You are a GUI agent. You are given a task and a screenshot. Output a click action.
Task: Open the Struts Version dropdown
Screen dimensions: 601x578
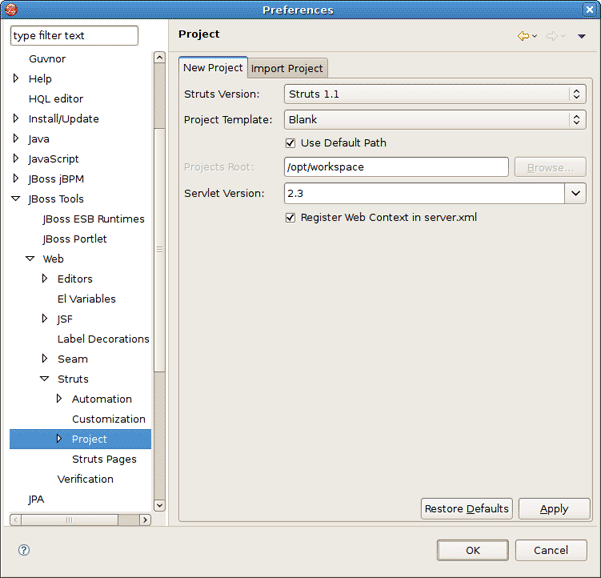576,94
